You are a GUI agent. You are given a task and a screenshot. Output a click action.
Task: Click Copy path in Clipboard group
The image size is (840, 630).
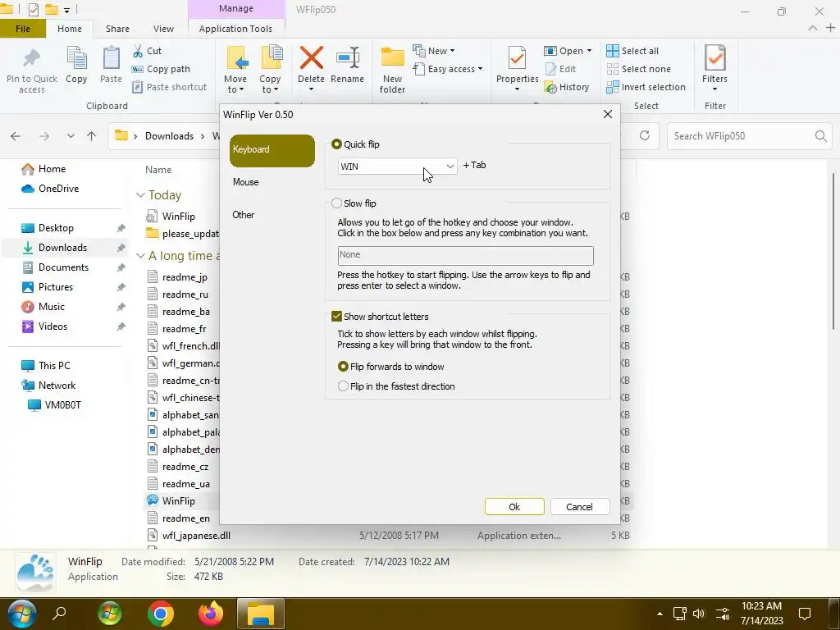tap(162, 69)
